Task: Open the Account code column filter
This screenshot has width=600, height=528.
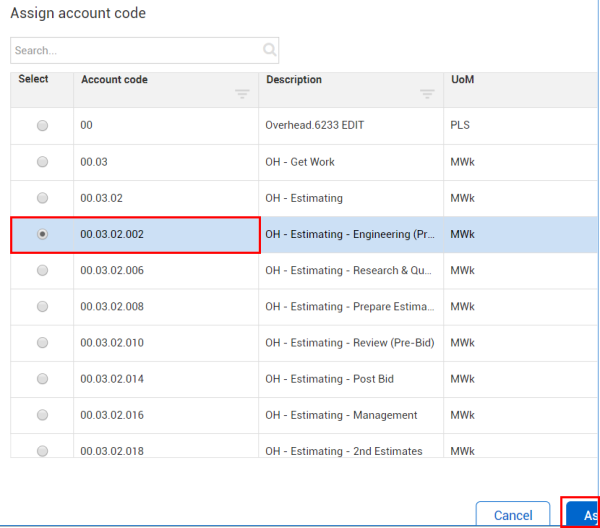Action: click(242, 94)
